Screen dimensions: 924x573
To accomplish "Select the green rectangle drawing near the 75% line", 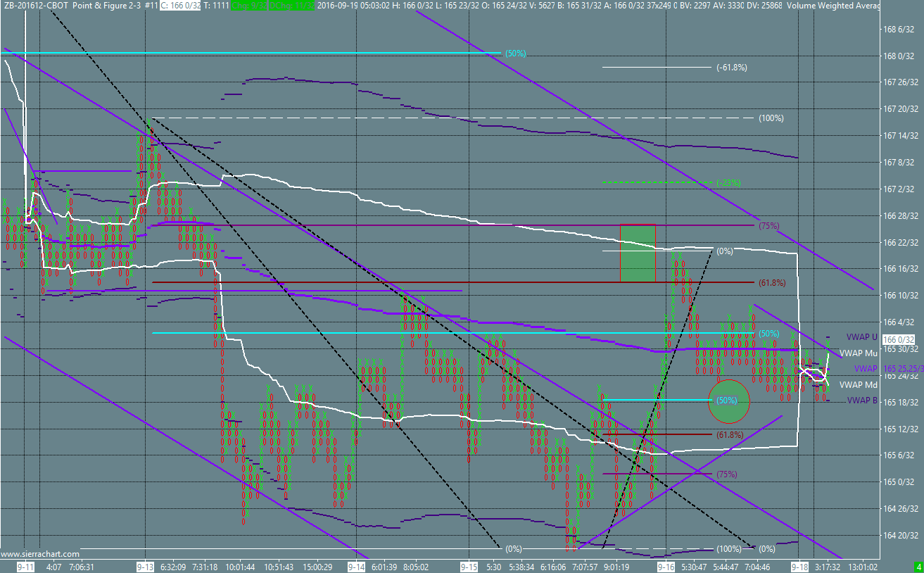I will click(638, 253).
